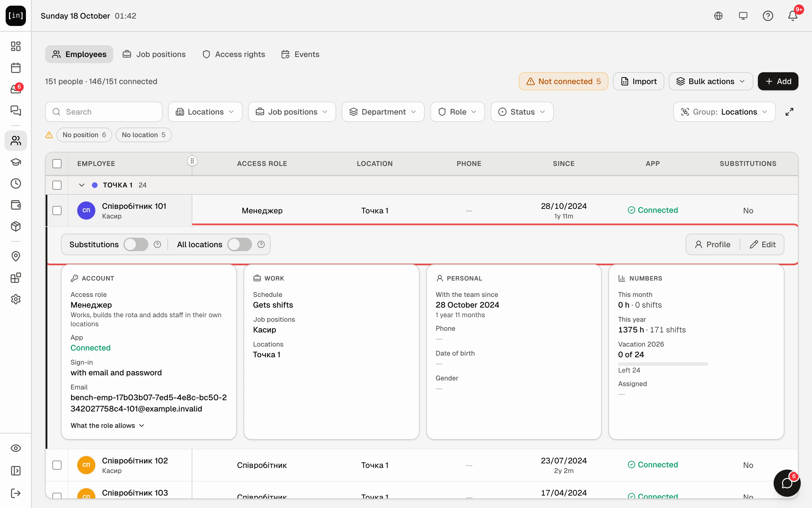The height and width of the screenshot is (508, 812).
Task: Click the expand fullscreen arrows icon
Action: [x=789, y=112]
